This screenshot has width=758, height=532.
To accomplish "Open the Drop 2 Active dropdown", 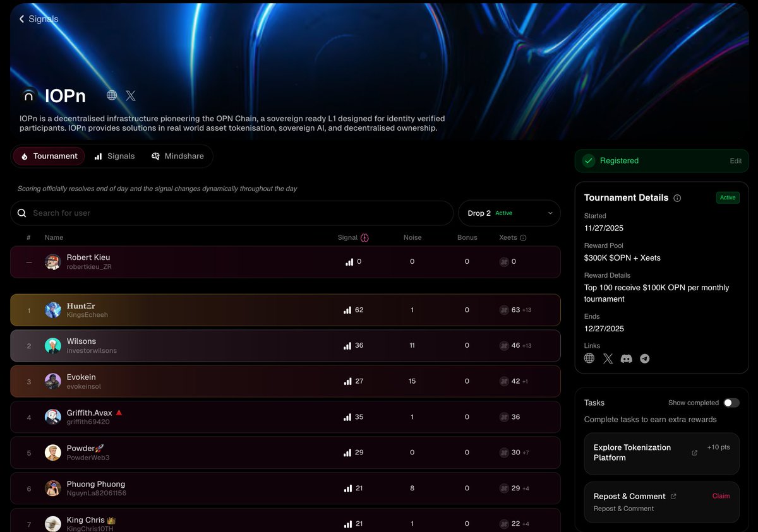I will (x=509, y=213).
